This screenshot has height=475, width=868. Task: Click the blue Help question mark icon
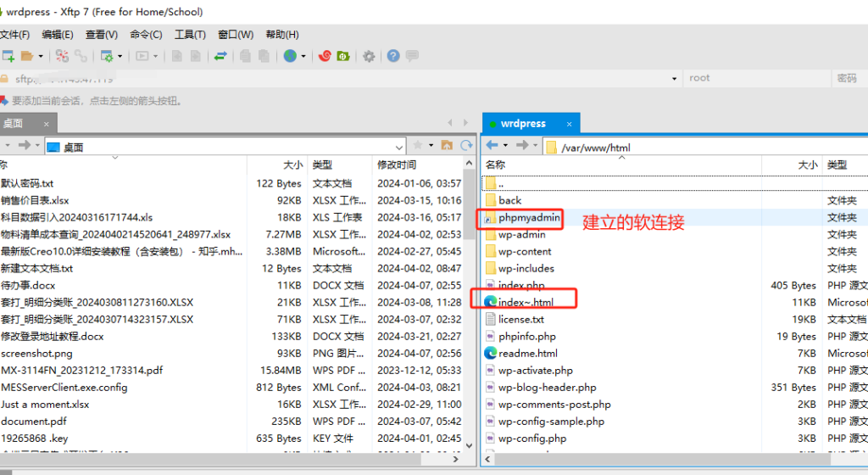[x=393, y=56]
